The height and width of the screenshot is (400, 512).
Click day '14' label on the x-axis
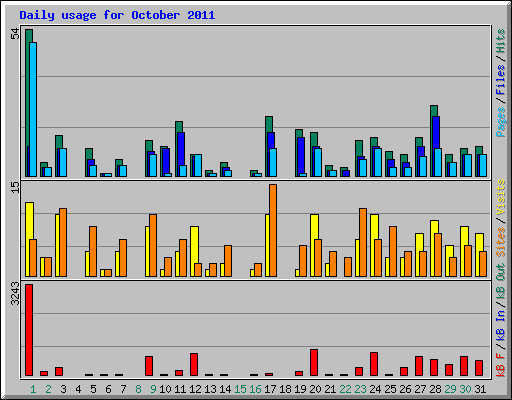[225, 389]
